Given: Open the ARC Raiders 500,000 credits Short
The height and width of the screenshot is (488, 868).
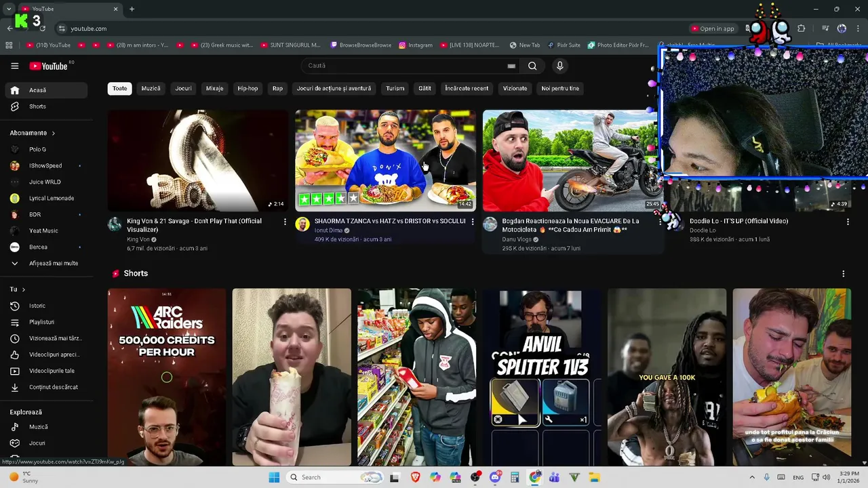Looking at the screenshot, I should coord(167,377).
